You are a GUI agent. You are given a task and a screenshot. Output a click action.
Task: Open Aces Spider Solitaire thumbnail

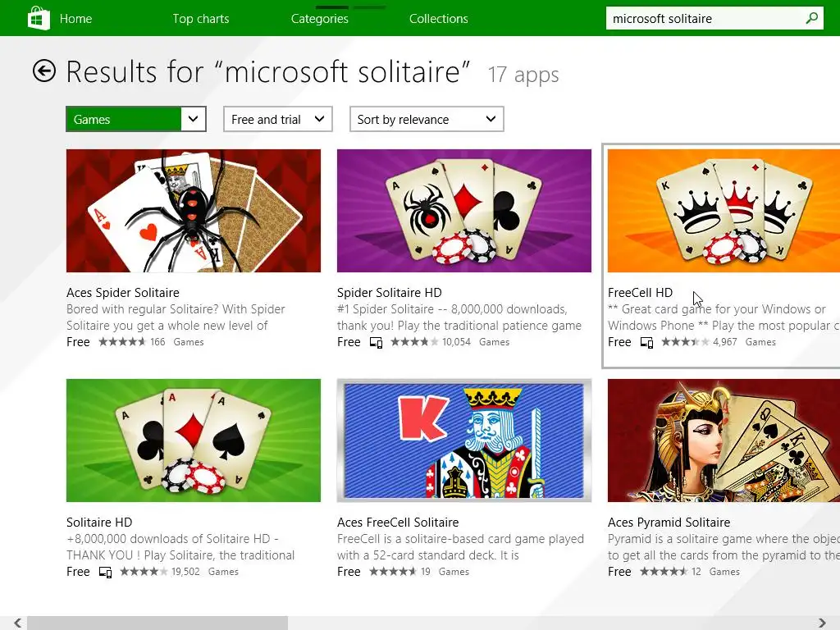[x=194, y=211]
